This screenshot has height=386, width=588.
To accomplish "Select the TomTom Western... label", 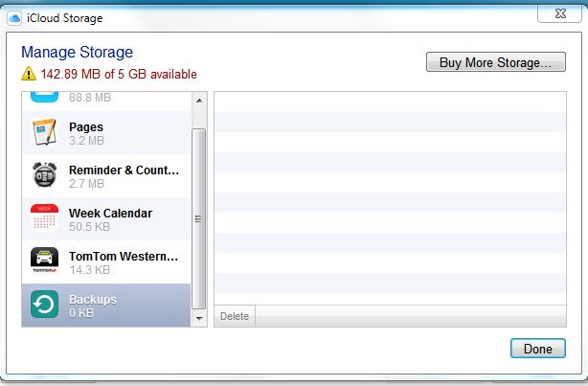I will pyautogui.click(x=124, y=256).
